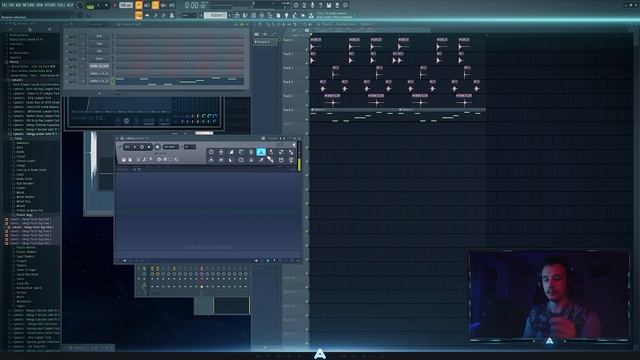Click the Edison play button
Image resolution: width=640 pixels, height=360 pixels.
point(135,147)
